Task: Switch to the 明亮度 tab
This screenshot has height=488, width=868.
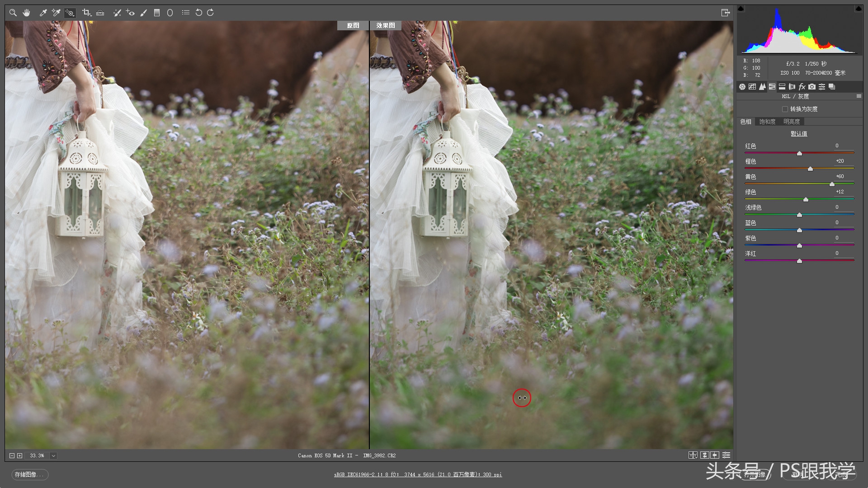Action: click(792, 121)
